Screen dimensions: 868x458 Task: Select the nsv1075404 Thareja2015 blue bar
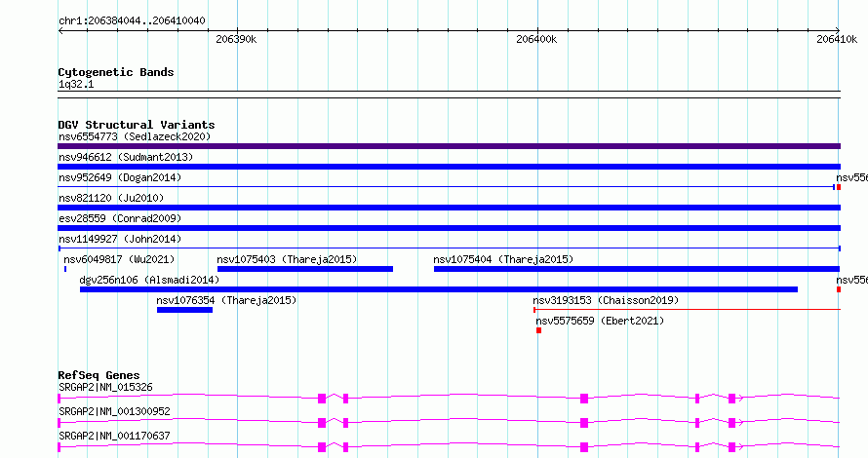coord(637,269)
